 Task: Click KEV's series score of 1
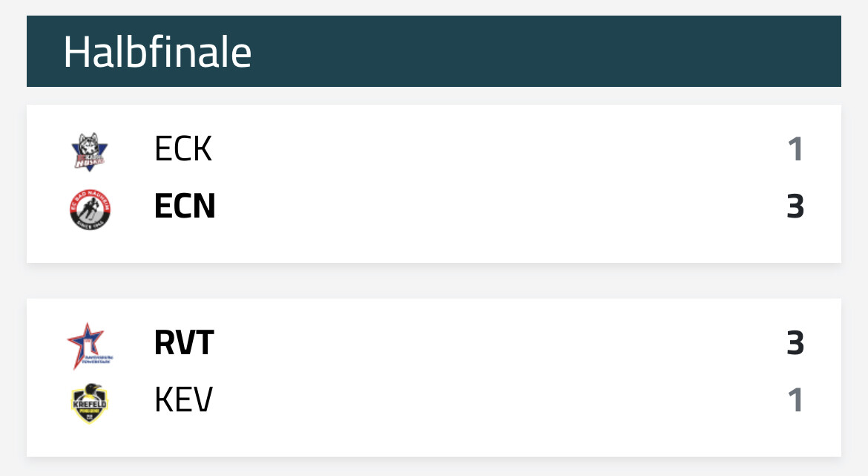(x=795, y=400)
